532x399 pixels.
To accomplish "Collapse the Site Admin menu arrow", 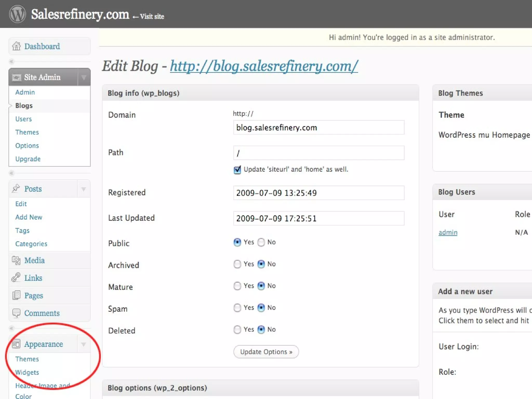I will (x=84, y=77).
